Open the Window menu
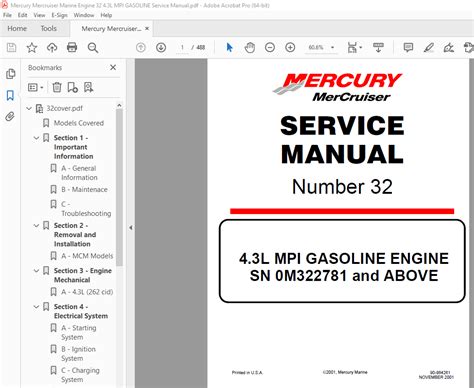Image resolution: width=474 pixels, height=388 pixels. pyautogui.click(x=84, y=15)
